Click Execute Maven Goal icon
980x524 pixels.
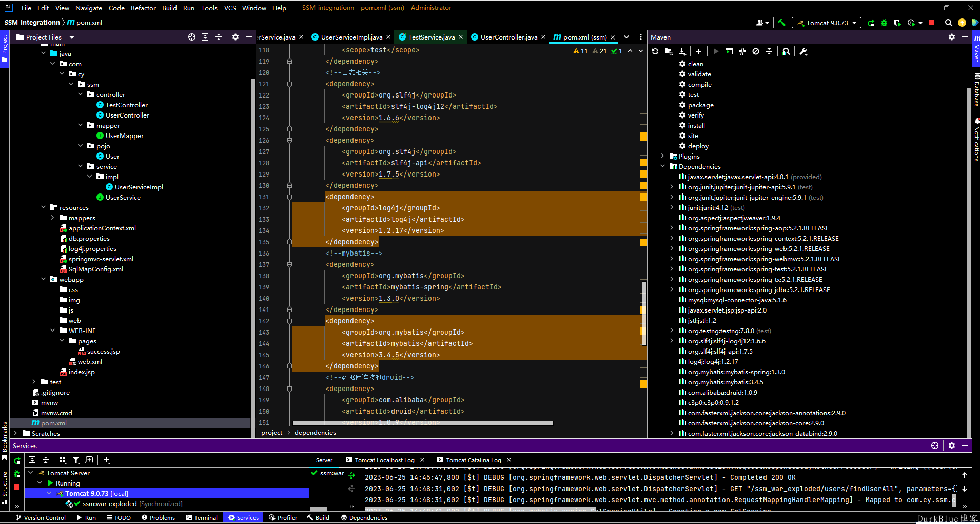tap(729, 51)
